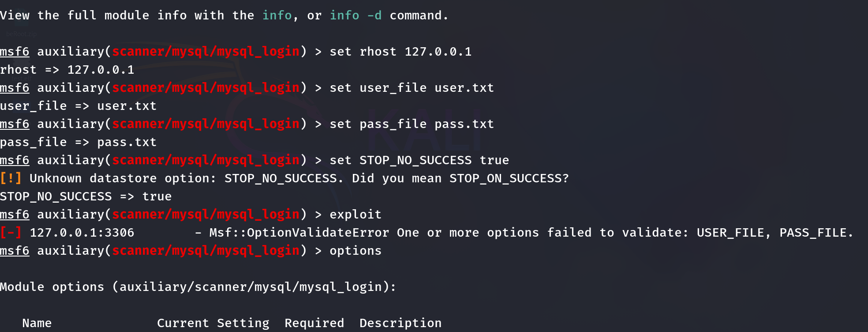Image resolution: width=868 pixels, height=332 pixels.
Task: Click the Msf::OptionValidateError text
Action: (x=299, y=233)
